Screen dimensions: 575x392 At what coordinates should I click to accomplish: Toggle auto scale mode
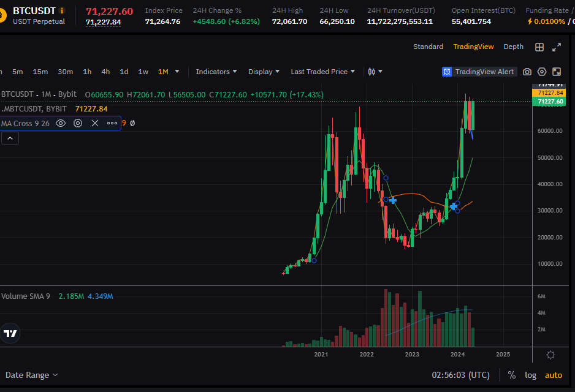554,375
